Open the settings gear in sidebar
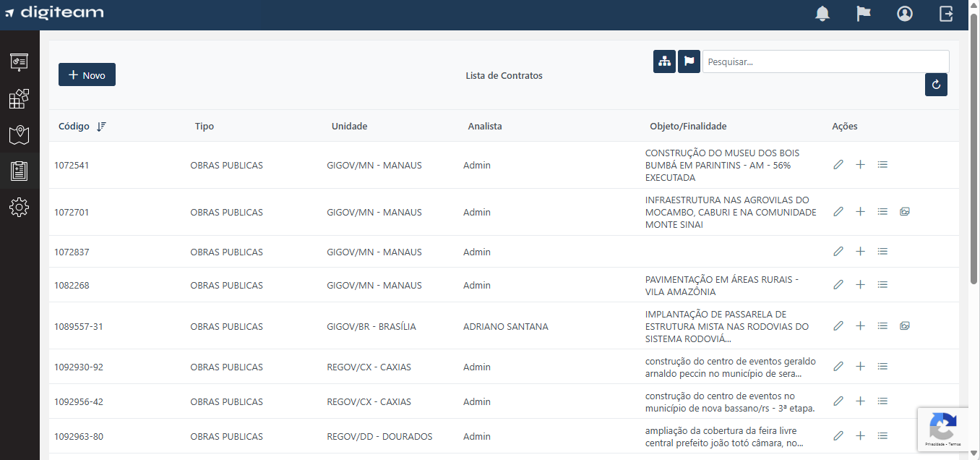Image resolution: width=980 pixels, height=460 pixels. (20, 208)
